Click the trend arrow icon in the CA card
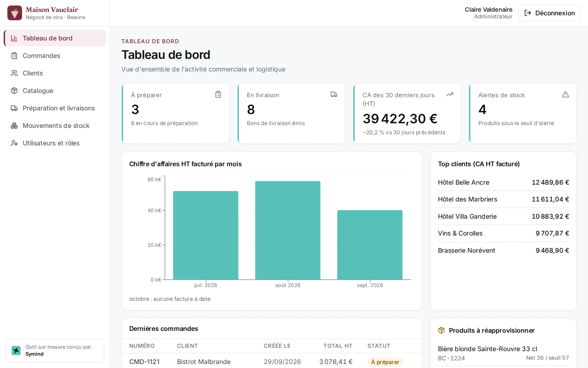 450,94
